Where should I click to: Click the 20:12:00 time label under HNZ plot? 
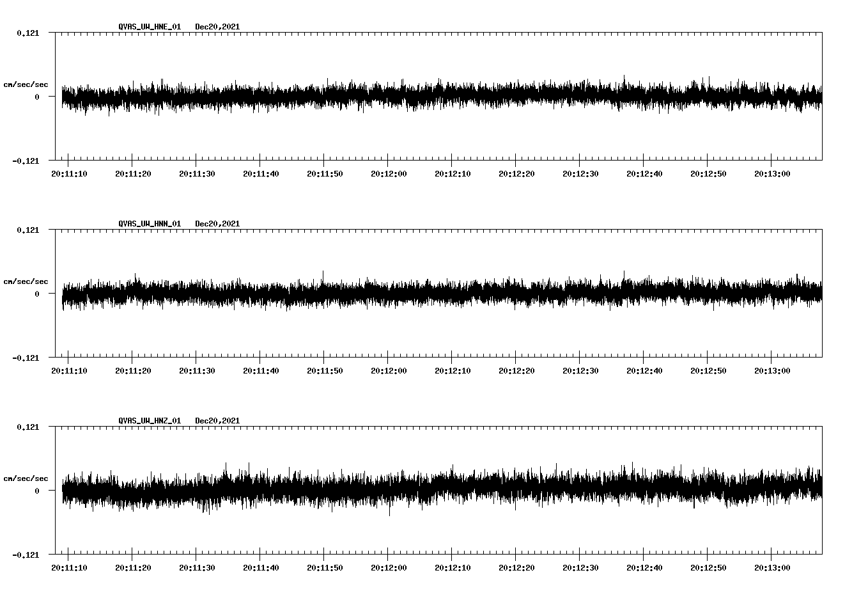click(x=389, y=567)
